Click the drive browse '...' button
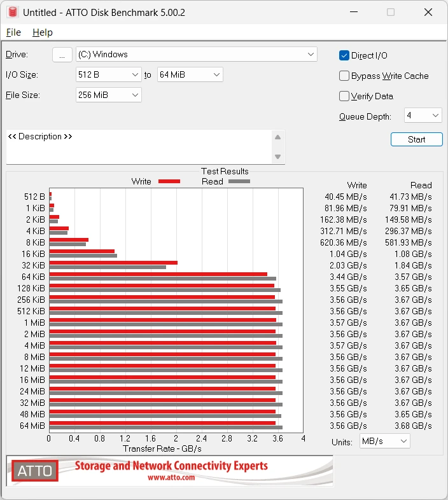 click(62, 55)
